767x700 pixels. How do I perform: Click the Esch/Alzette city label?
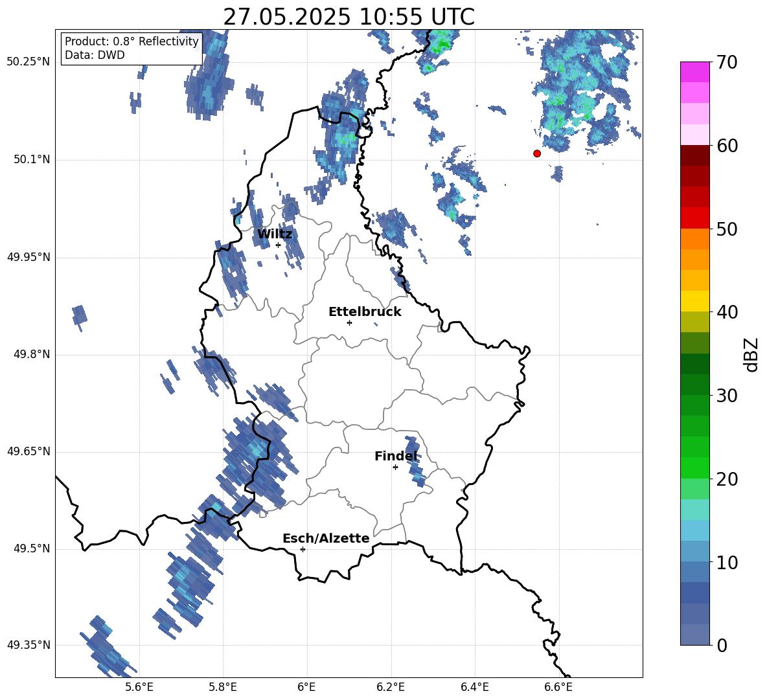(x=326, y=539)
